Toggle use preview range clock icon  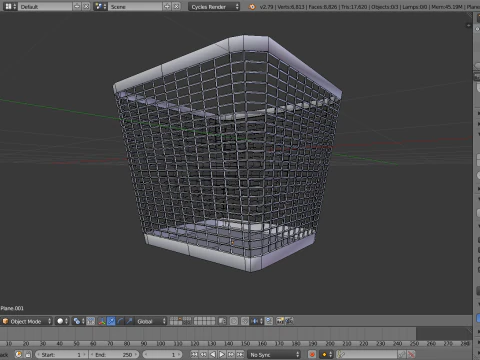point(19,354)
